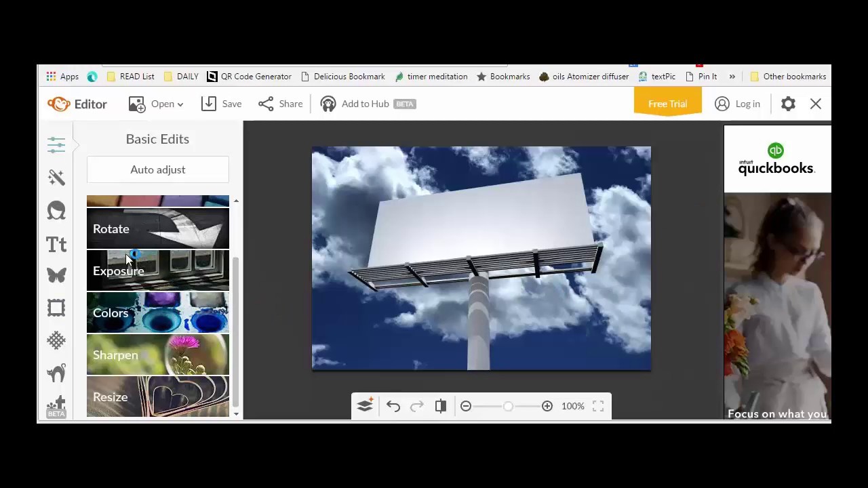Click Add to Hub
Viewport: 868px width, 488px height.
pyautogui.click(x=367, y=104)
